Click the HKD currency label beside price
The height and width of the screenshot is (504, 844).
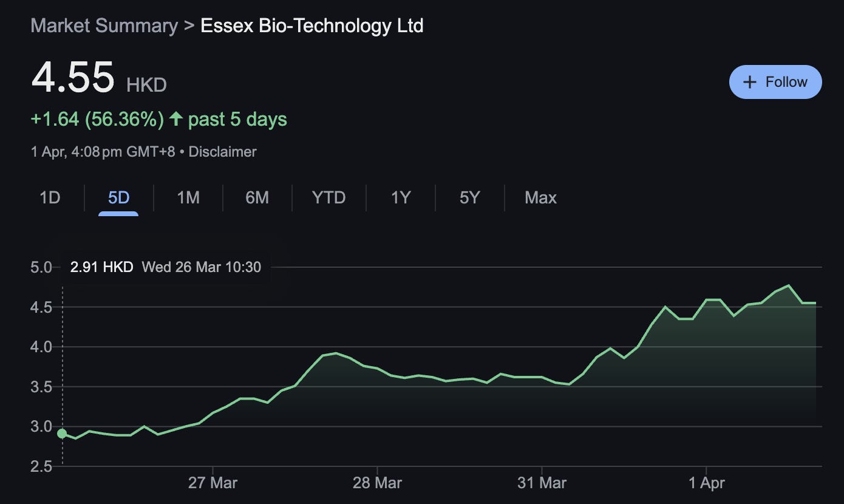pyautogui.click(x=146, y=85)
